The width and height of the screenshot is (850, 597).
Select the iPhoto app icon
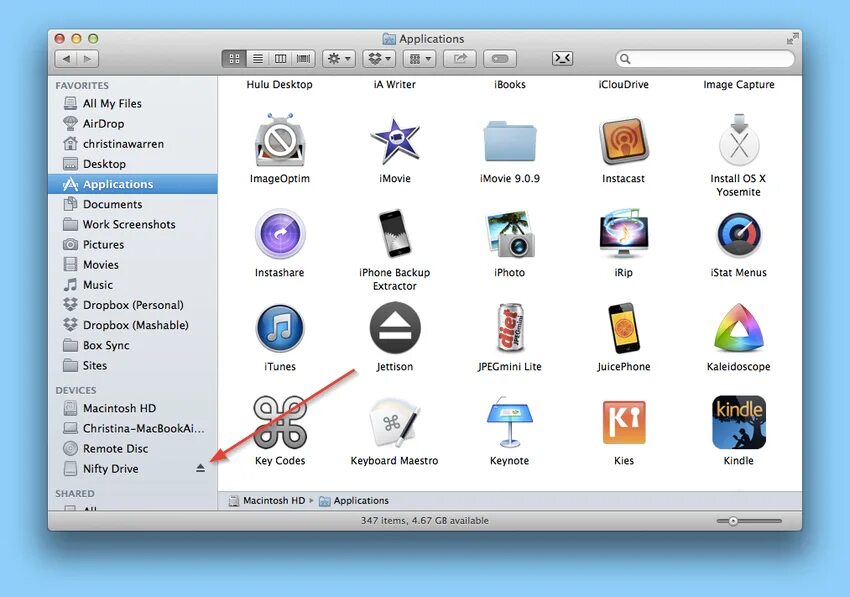pyautogui.click(x=510, y=234)
